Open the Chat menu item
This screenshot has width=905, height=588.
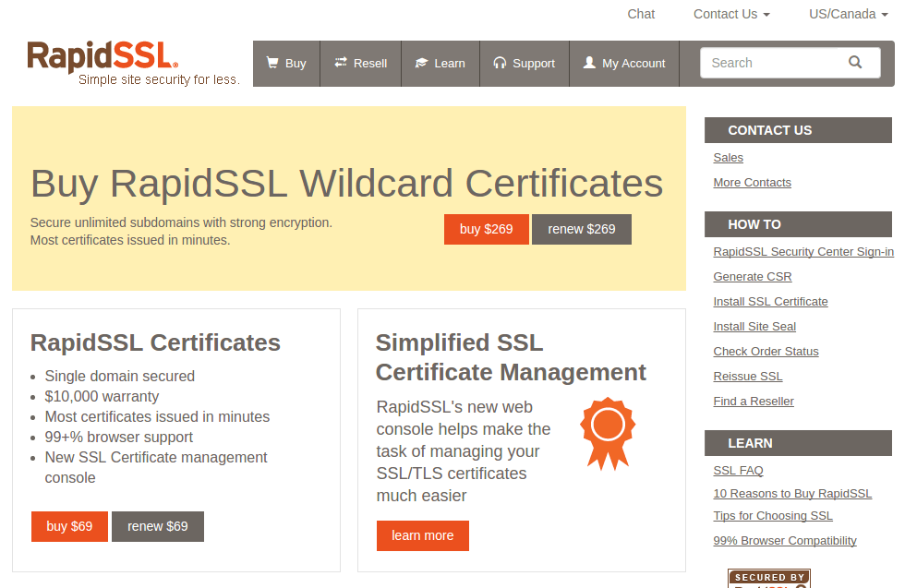(641, 14)
